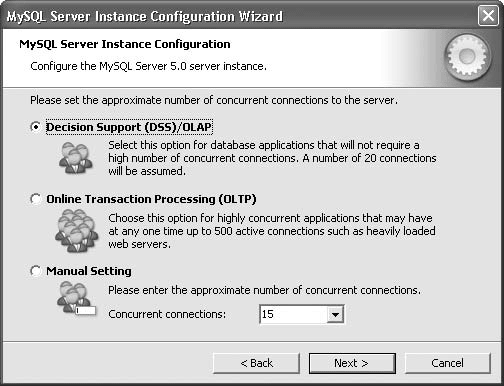
Task: Click the Concurrent connections label
Action: [167, 314]
